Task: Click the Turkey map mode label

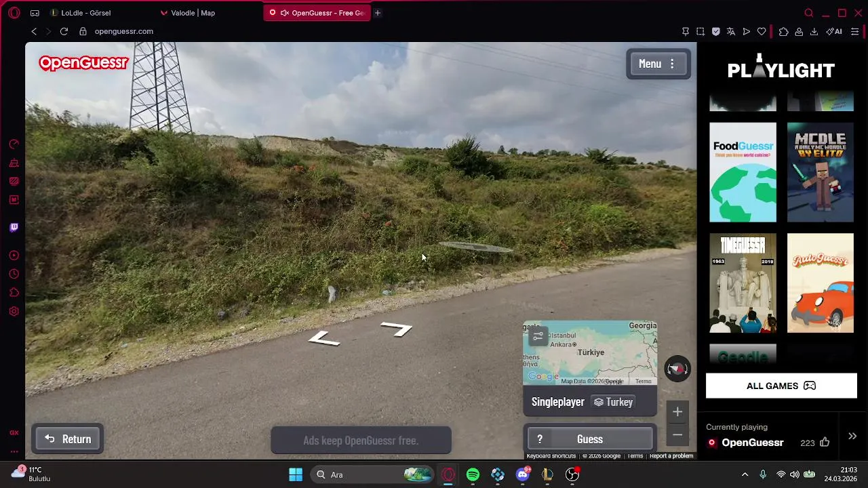Action: 614,402
